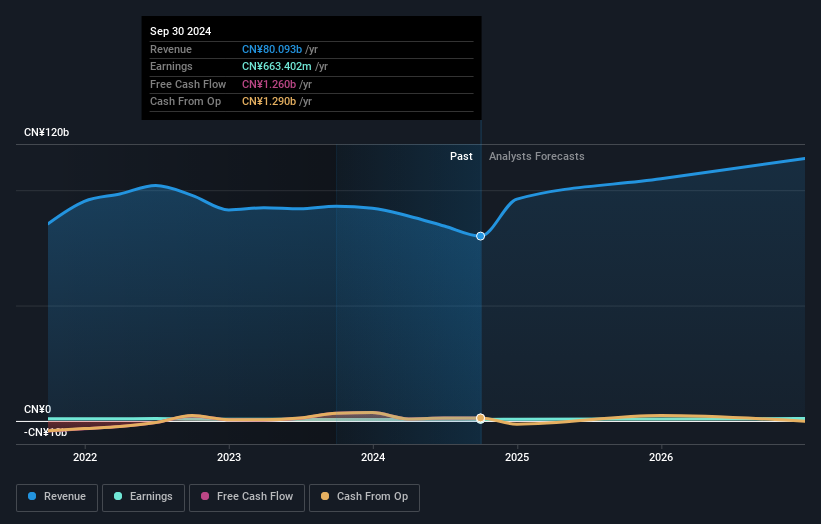Image resolution: width=821 pixels, height=524 pixels.
Task: Click the Sep 30 2024 tooltip date
Action: pyautogui.click(x=181, y=31)
